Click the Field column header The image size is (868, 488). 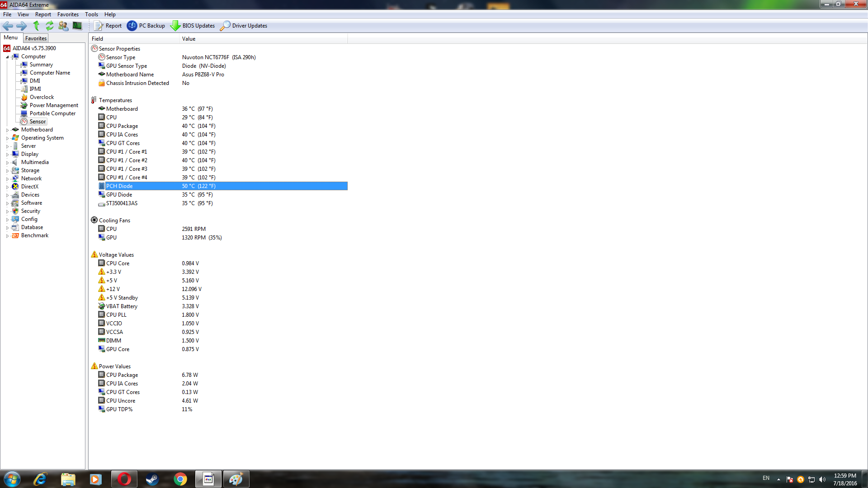tap(98, 39)
